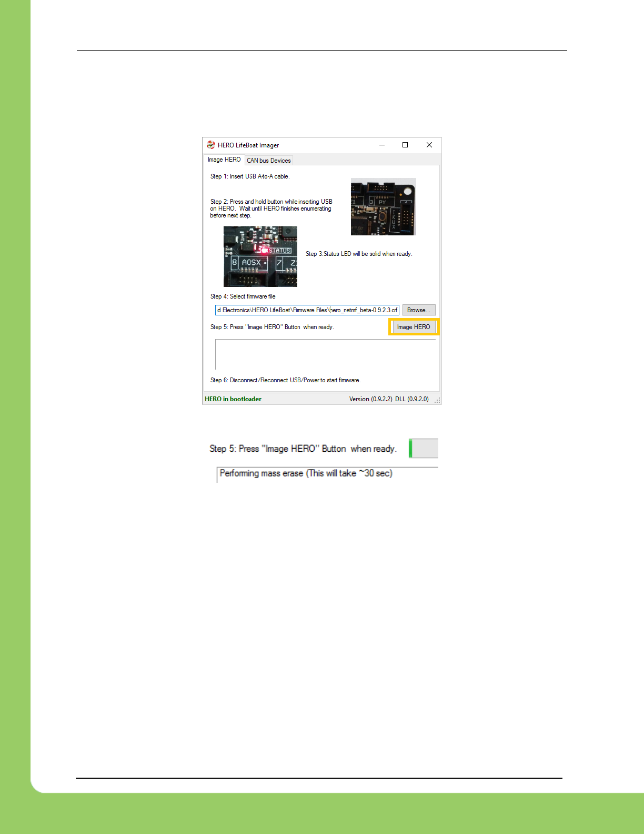The image size is (644, 834).
Task: Minimize the HERO LifeBoat Imager window
Action: coord(382,145)
